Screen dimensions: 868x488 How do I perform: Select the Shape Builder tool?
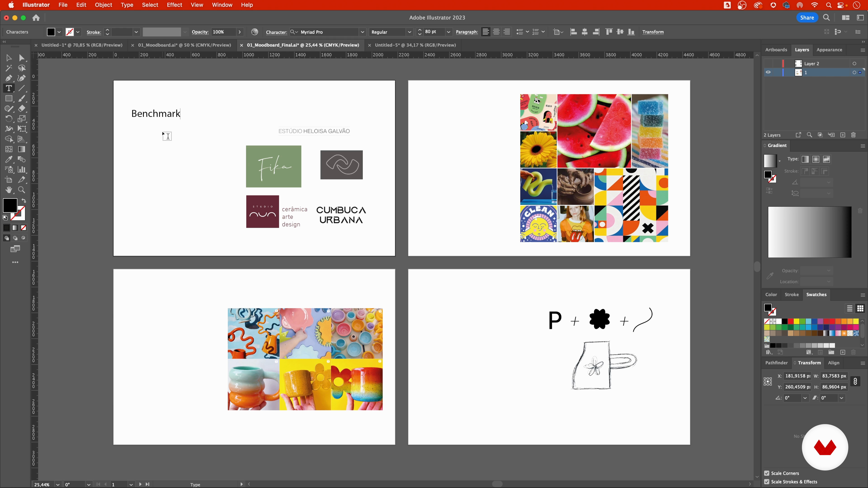pyautogui.click(x=9, y=139)
